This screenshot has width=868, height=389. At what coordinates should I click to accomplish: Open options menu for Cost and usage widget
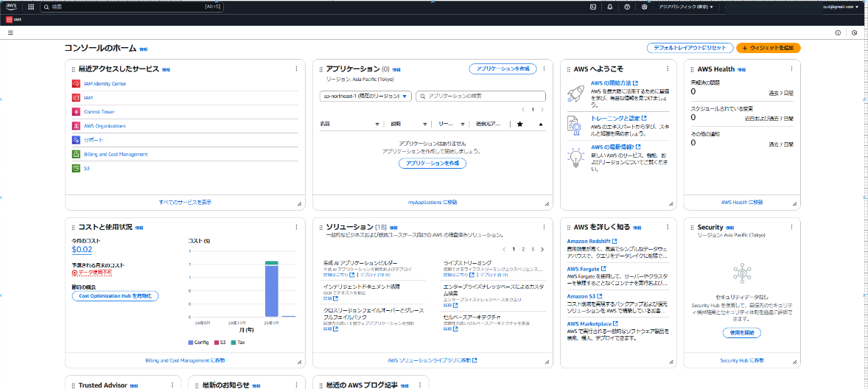pos(296,228)
